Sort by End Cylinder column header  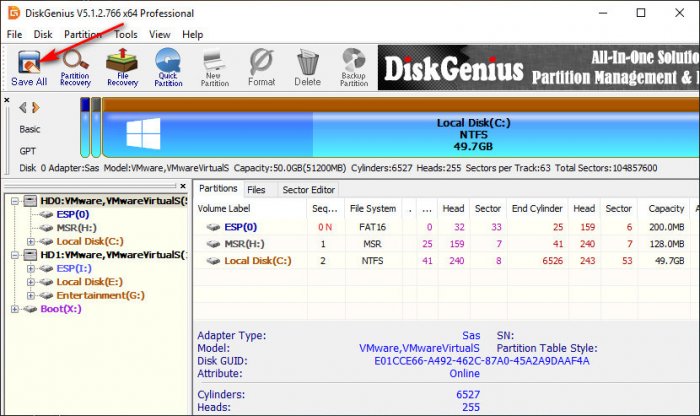[537, 208]
